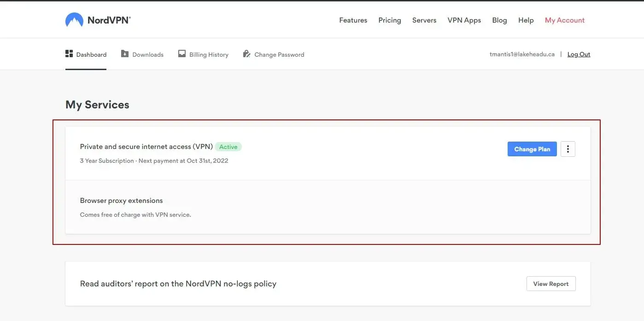
Task: Select My Account in the top navigation
Action: click(565, 20)
